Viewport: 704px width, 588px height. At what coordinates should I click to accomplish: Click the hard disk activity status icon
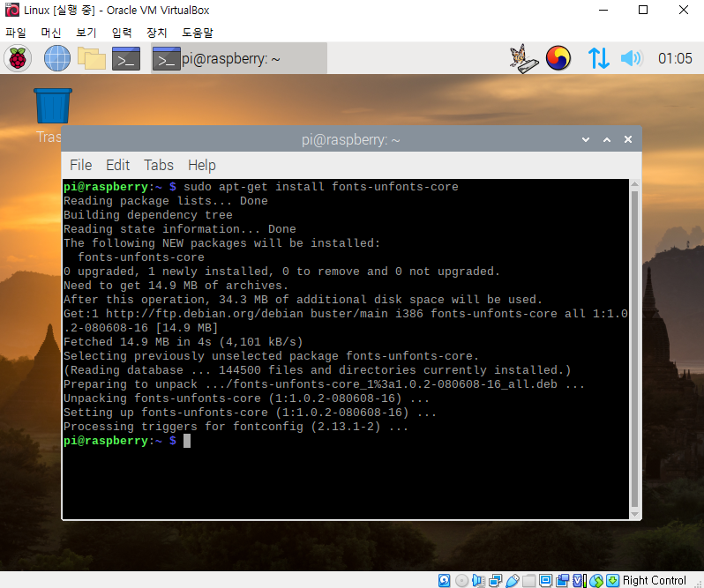coord(444,580)
